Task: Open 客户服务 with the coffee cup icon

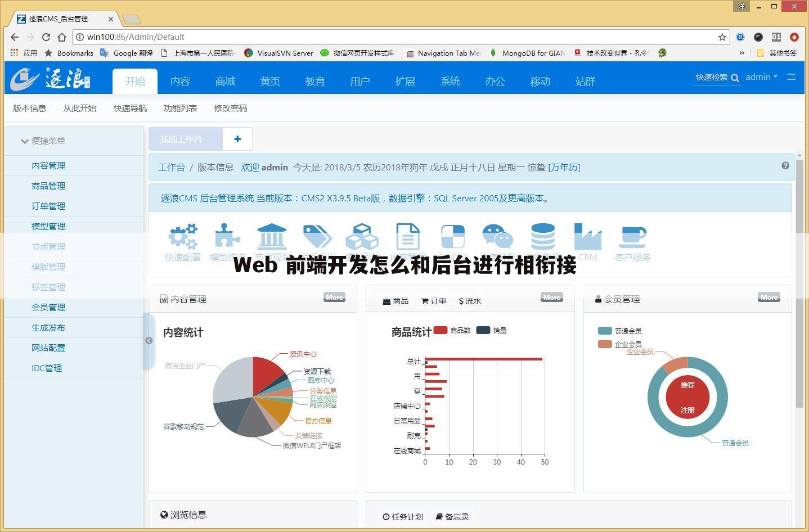Action: pos(632,236)
